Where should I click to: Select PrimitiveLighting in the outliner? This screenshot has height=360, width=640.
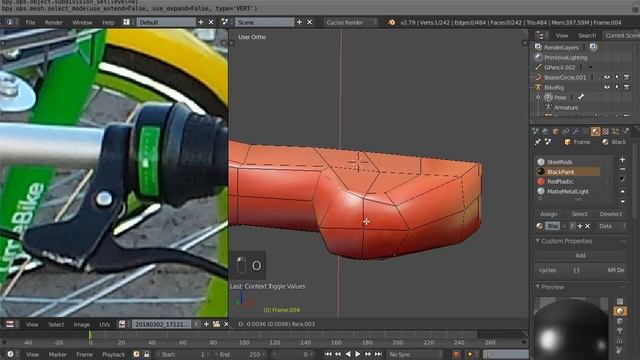pos(565,58)
